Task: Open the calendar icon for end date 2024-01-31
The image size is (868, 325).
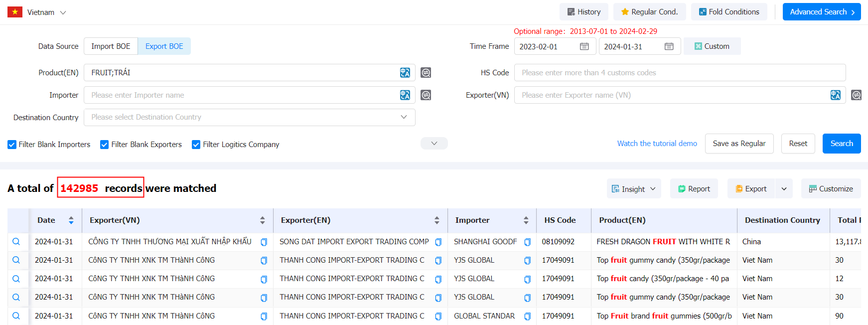Action: click(x=669, y=46)
